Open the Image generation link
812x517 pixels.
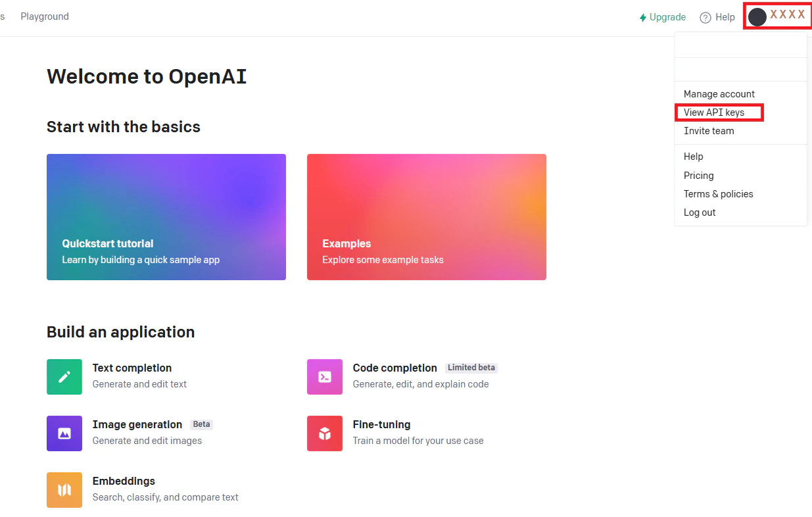137,424
